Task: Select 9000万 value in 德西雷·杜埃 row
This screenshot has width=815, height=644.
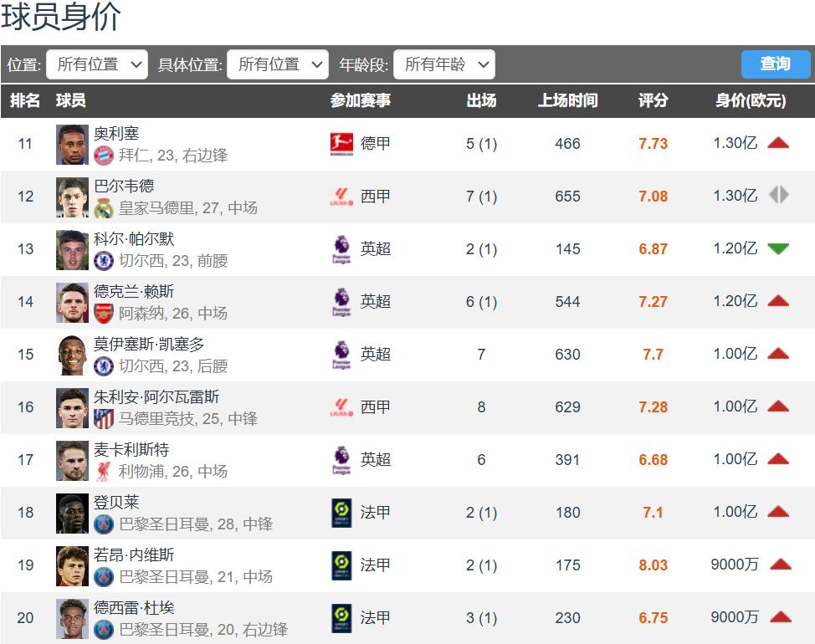Action: (x=735, y=617)
